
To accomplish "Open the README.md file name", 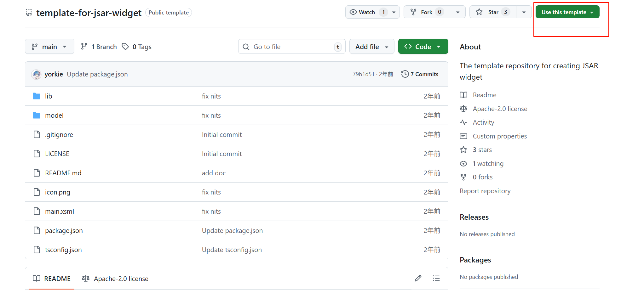I will [63, 173].
